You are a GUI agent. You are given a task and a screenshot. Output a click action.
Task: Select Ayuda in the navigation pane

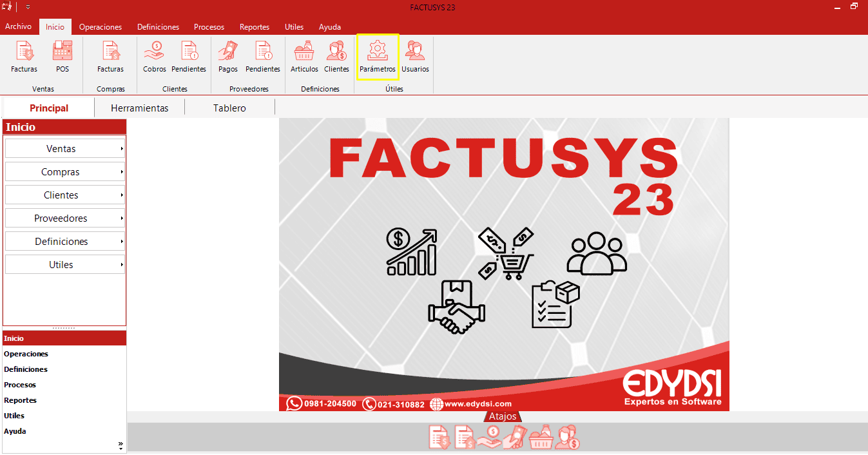pos(64,431)
